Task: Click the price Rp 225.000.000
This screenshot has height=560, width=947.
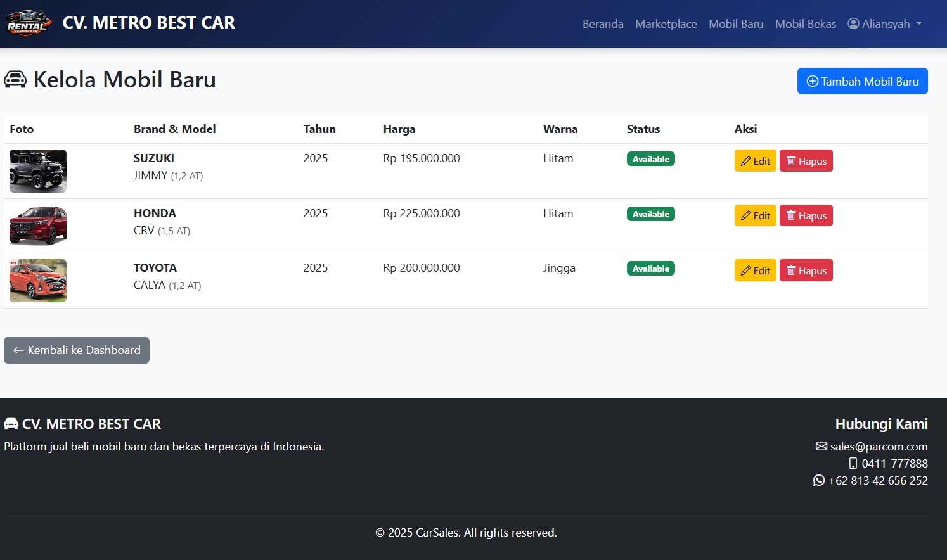Action: click(422, 213)
